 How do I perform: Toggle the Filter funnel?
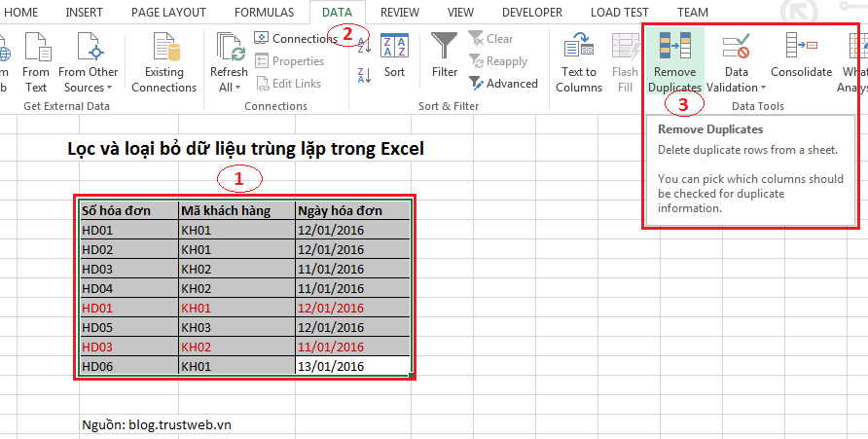click(x=445, y=55)
